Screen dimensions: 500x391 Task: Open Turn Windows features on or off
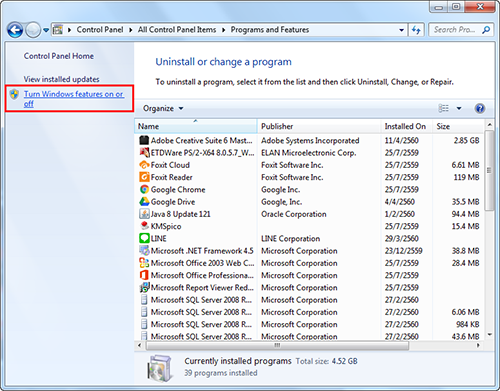[x=74, y=99]
